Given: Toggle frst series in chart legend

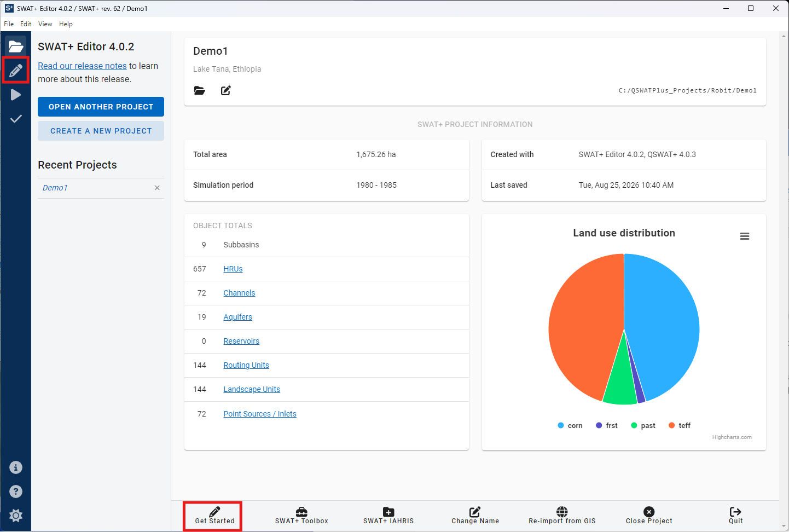Looking at the screenshot, I should [x=607, y=425].
